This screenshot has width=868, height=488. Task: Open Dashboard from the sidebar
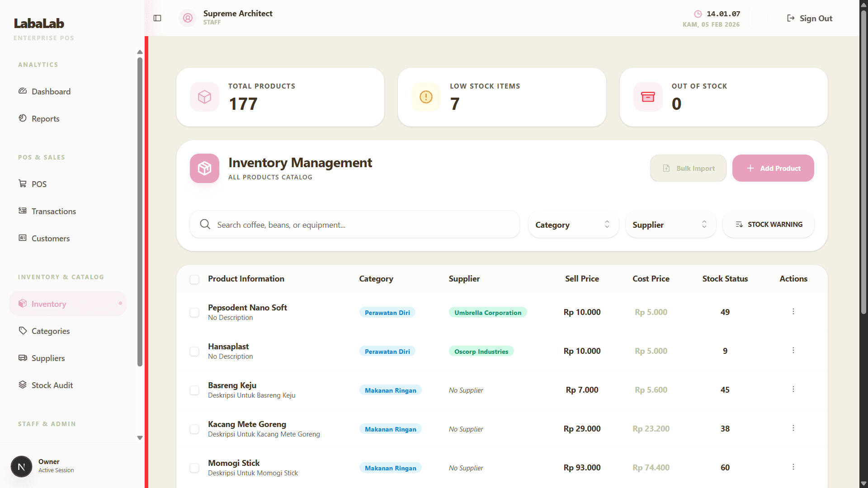pos(68,91)
